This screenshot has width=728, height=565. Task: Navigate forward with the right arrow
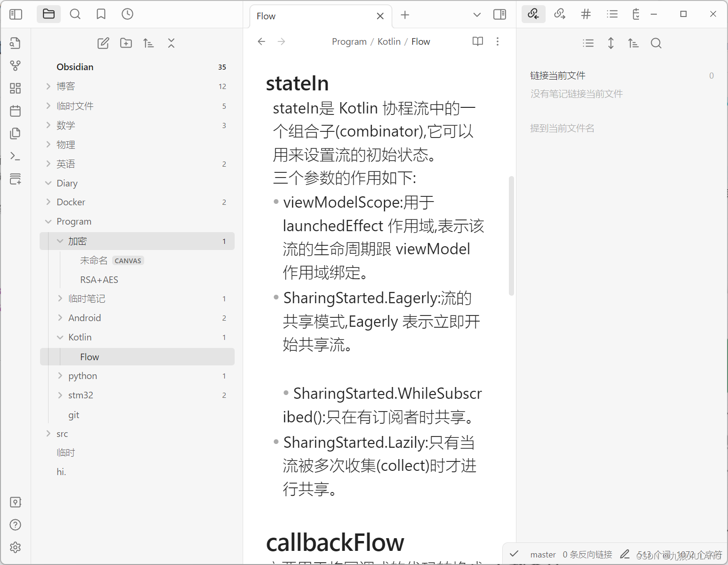tap(281, 41)
